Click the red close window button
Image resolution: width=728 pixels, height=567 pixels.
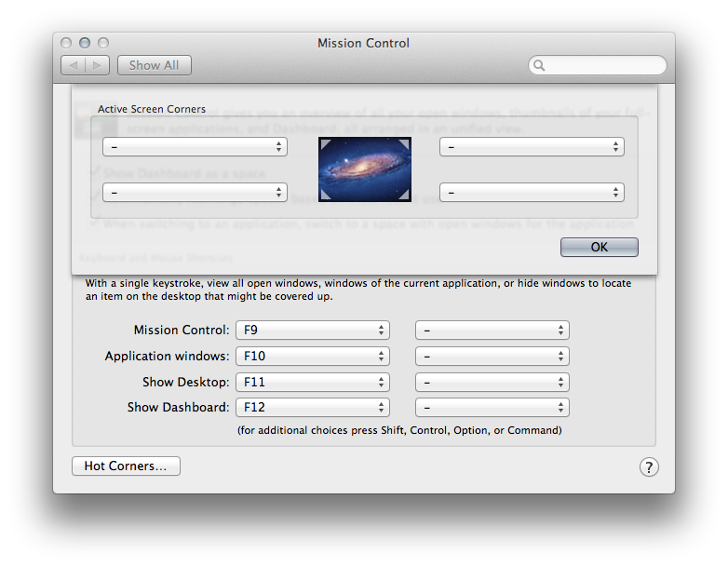coord(66,43)
